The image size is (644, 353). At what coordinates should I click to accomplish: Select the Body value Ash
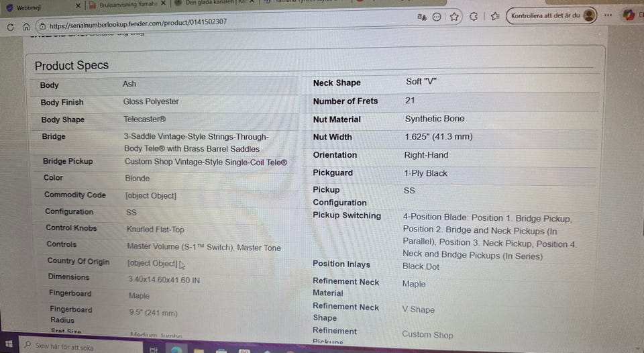[x=129, y=84]
